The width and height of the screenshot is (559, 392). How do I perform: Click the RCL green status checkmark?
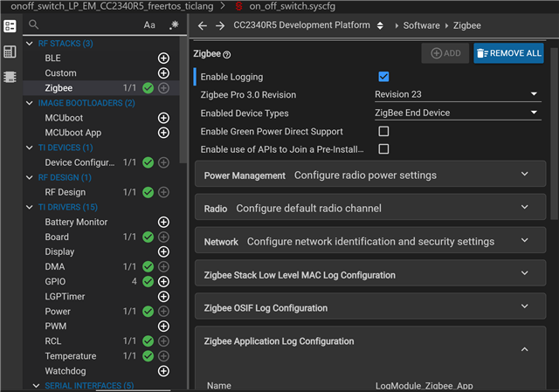(x=148, y=341)
